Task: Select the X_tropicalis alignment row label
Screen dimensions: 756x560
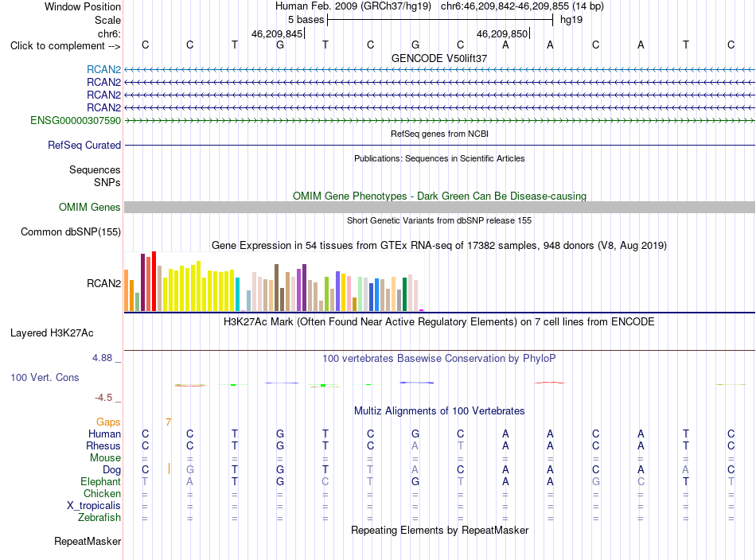Action: (94, 506)
